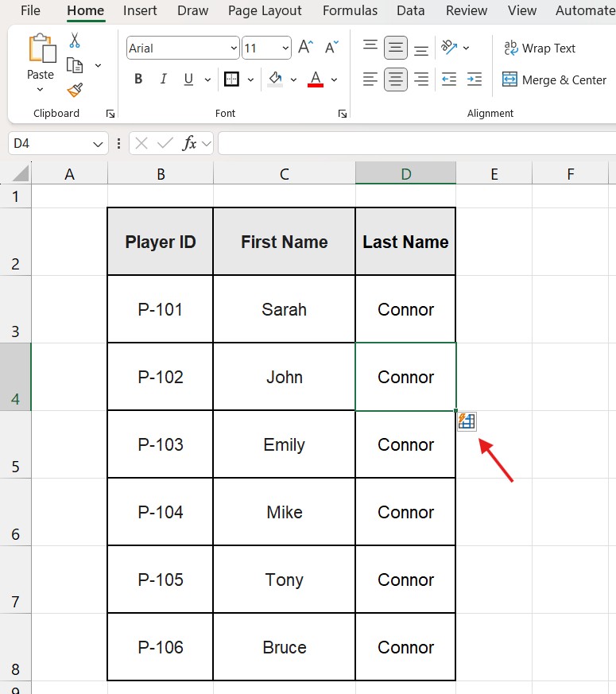Screen dimensions: 616x694
Task: Click the Borders icon
Action: pos(231,79)
